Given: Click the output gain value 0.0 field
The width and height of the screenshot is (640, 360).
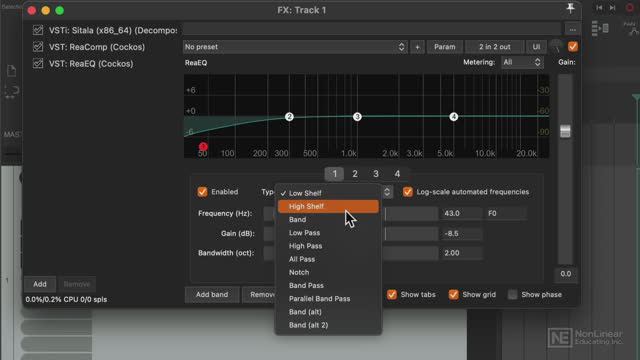Looking at the screenshot, I should click(x=566, y=274).
